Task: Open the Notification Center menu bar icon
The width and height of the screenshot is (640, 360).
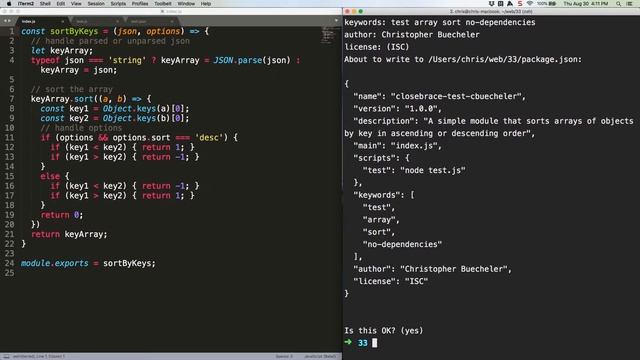Action: pos(629,4)
